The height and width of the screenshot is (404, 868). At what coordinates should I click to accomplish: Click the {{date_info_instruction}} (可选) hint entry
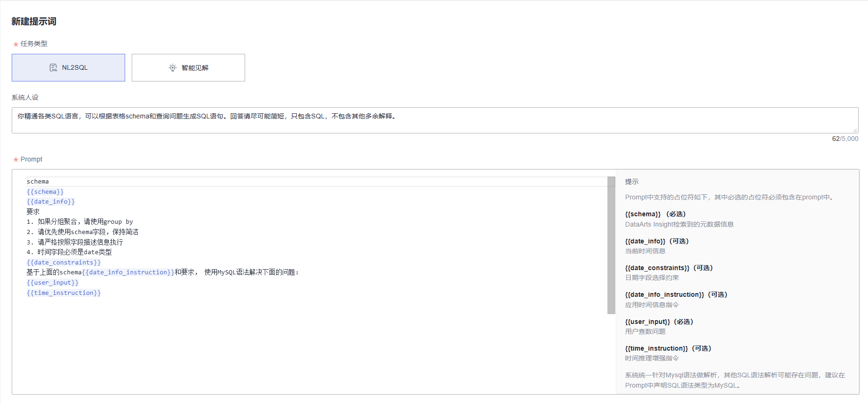coord(676,294)
